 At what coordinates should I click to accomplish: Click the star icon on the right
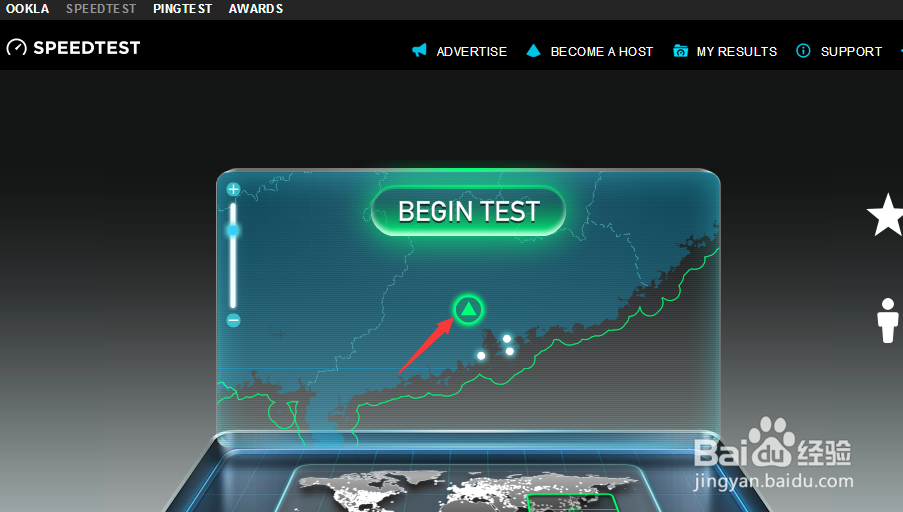coord(886,215)
